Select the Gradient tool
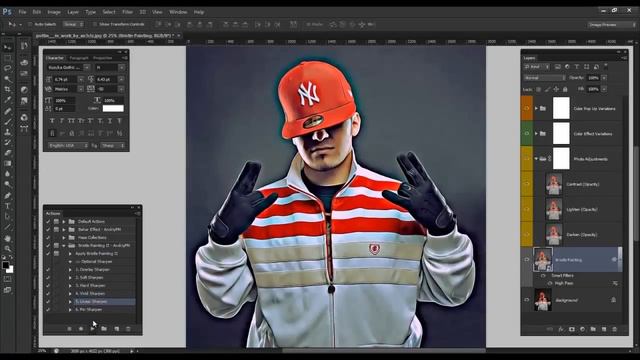The image size is (640, 360). 7,164
